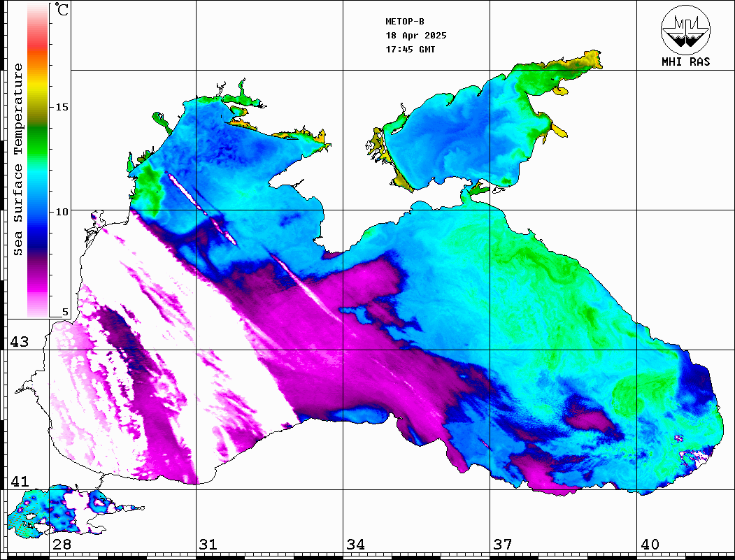Click latitude label '43'
Image resolution: width=735 pixels, height=560 pixels.
point(20,342)
